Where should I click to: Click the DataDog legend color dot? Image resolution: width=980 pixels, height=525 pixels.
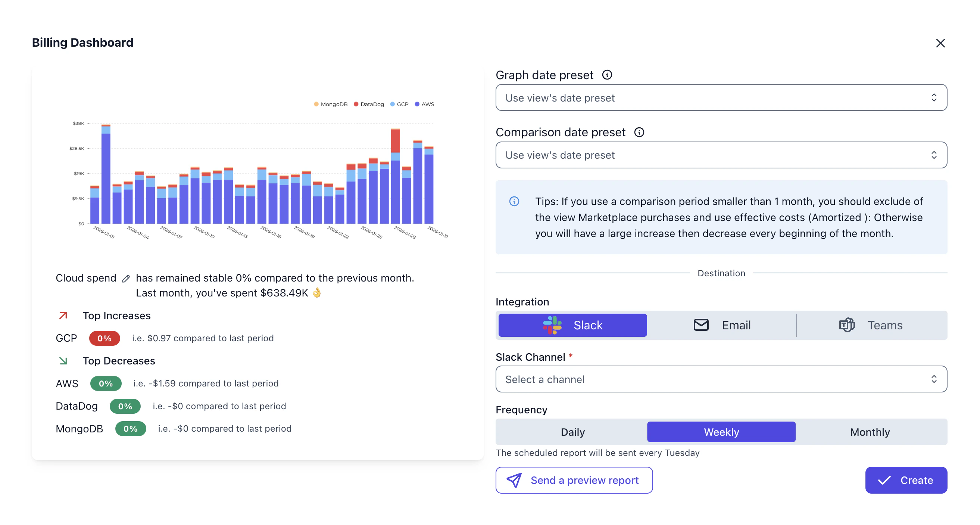(356, 103)
